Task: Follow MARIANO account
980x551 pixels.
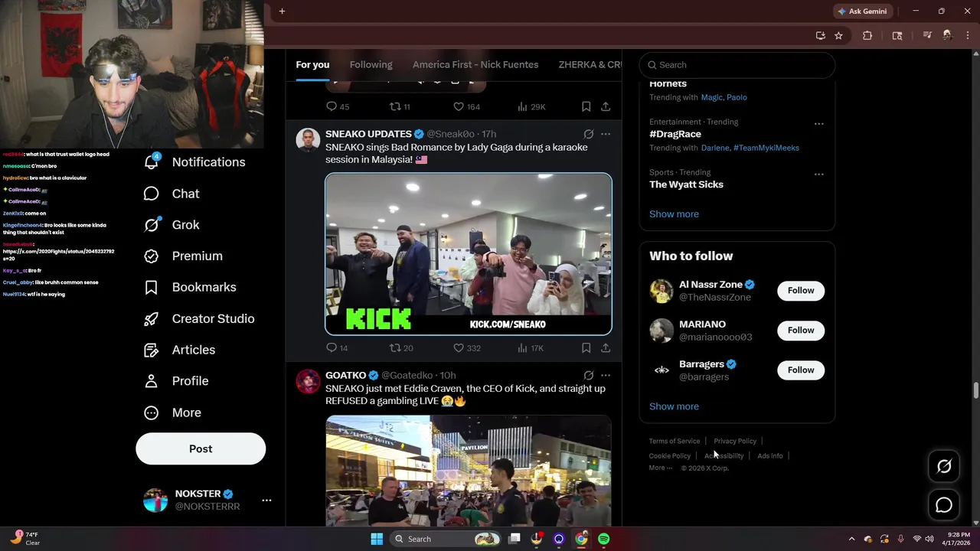Action: pos(801,330)
